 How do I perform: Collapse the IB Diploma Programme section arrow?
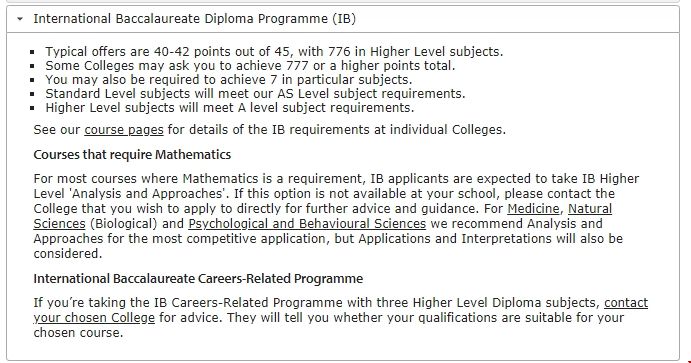point(20,19)
